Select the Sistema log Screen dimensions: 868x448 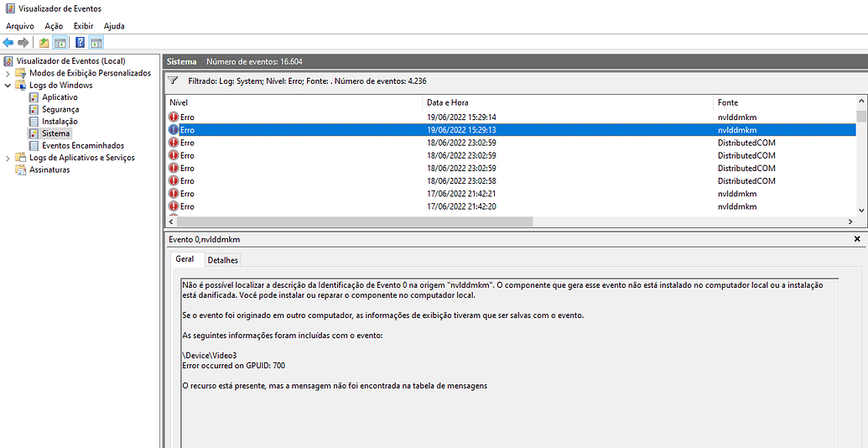56,133
